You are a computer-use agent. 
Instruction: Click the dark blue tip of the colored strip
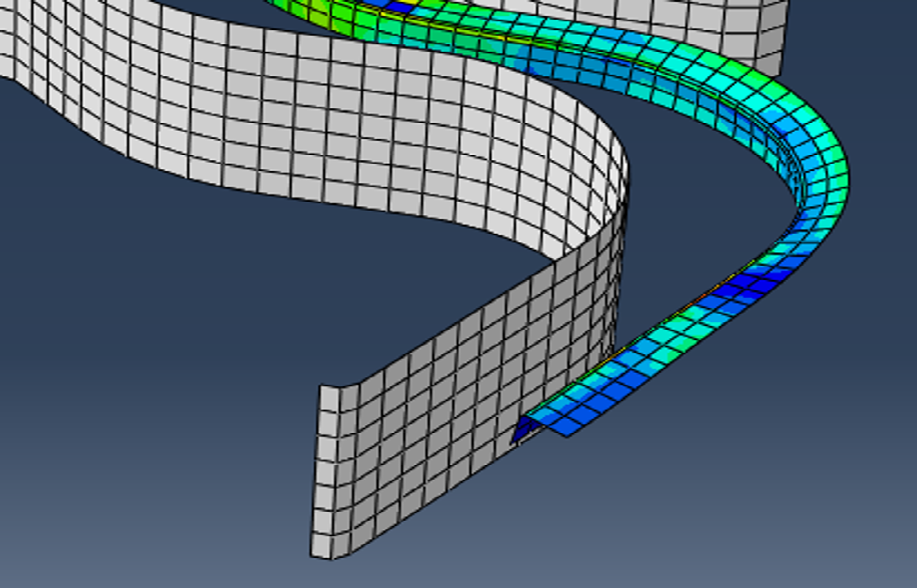(x=521, y=430)
